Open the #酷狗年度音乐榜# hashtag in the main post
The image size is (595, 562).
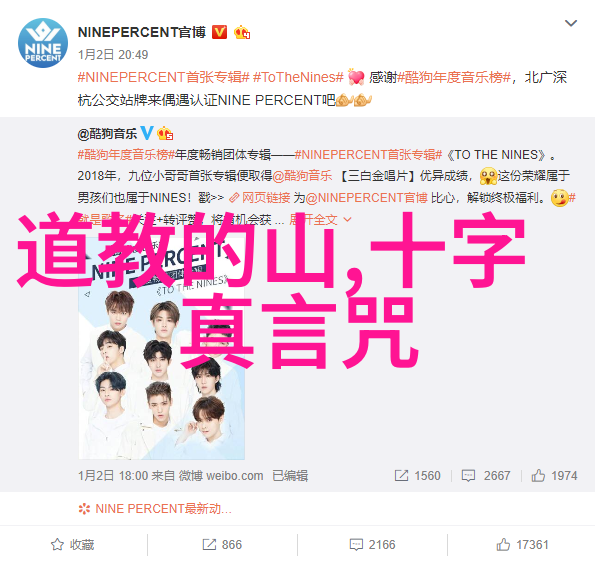(x=454, y=77)
